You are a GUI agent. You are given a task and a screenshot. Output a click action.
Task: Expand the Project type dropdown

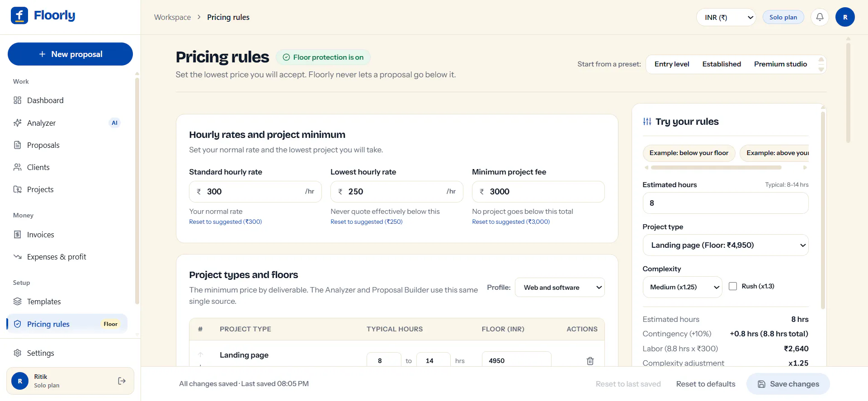(x=726, y=245)
